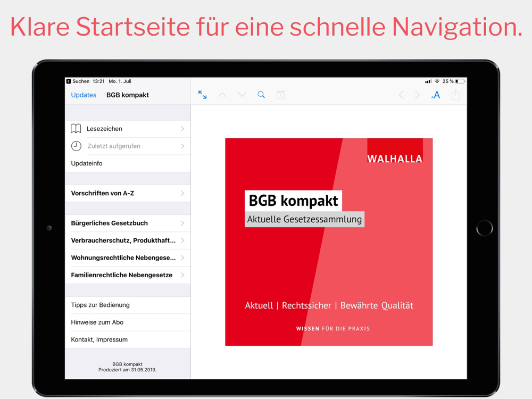Image resolution: width=532 pixels, height=399 pixels.
Task: Tap the battery indicator in status bar
Action: point(460,81)
